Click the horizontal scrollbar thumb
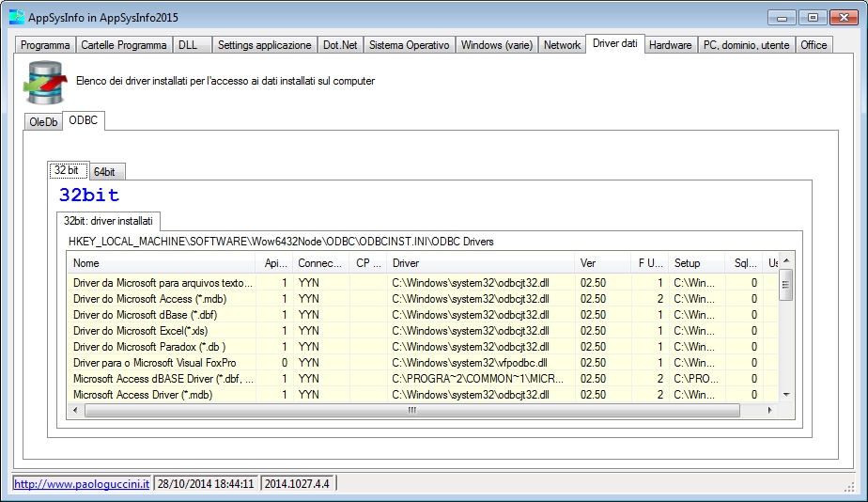 pyautogui.click(x=411, y=411)
